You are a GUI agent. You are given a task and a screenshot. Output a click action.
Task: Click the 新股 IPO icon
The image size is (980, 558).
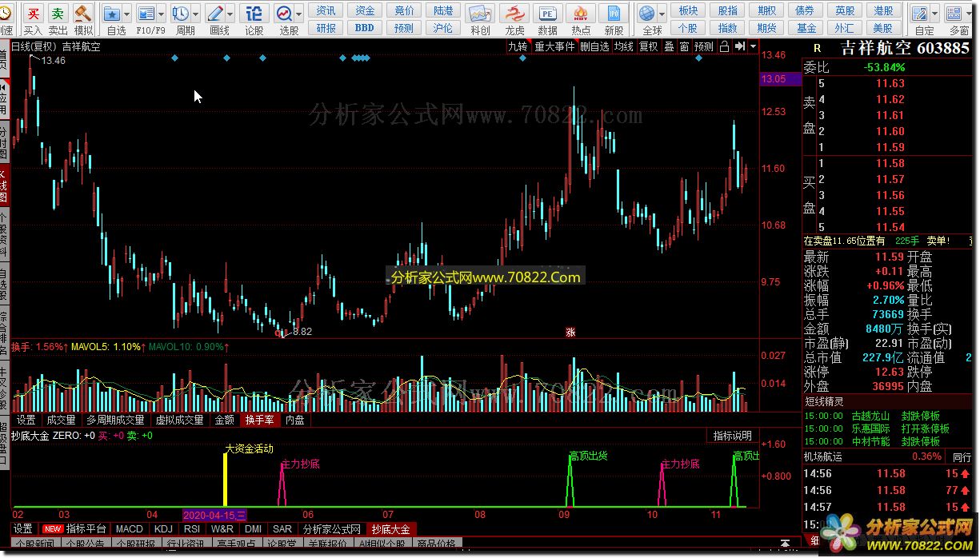pyautogui.click(x=614, y=14)
